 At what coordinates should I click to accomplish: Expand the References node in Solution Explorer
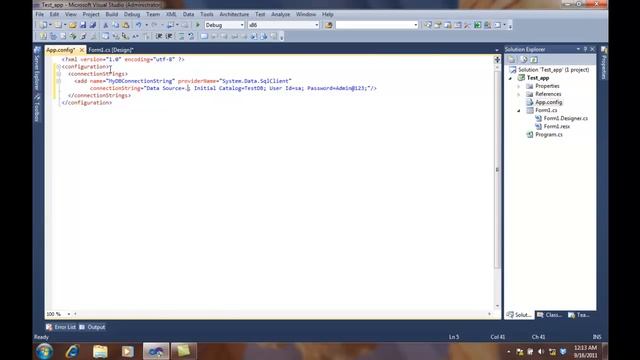519,94
